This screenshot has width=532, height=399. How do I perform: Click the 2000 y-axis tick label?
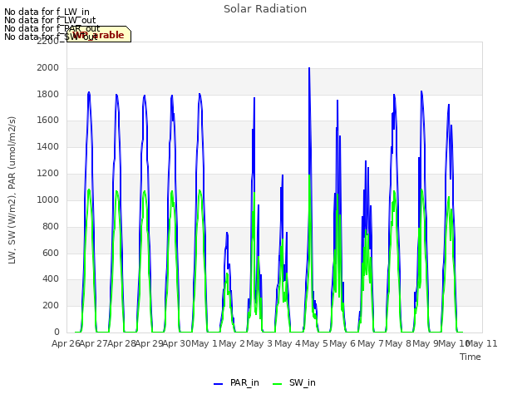pos(48,67)
